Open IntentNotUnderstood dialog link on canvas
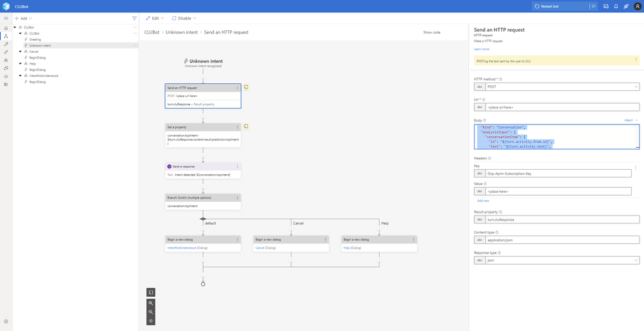The image size is (644, 331). tap(181, 248)
